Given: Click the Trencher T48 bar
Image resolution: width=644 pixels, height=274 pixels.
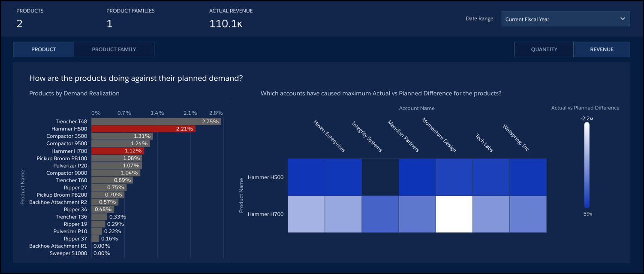Looking at the screenshot, I should pos(156,122).
